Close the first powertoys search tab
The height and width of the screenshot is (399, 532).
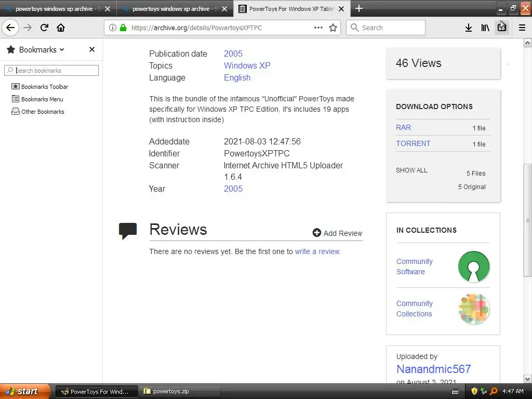point(108,9)
